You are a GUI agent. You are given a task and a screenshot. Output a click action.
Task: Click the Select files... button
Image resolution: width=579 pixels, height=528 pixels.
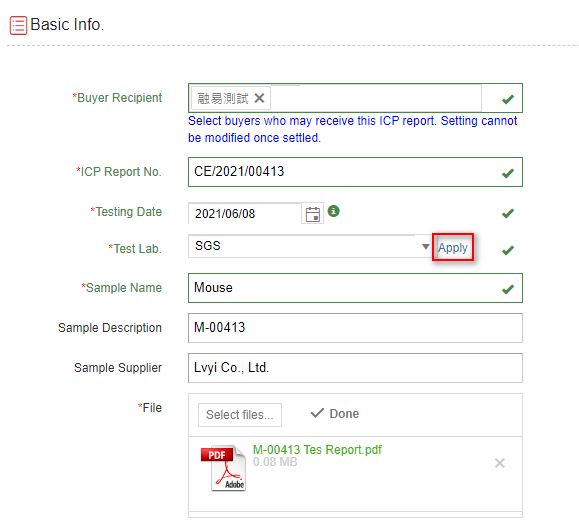[240, 415]
